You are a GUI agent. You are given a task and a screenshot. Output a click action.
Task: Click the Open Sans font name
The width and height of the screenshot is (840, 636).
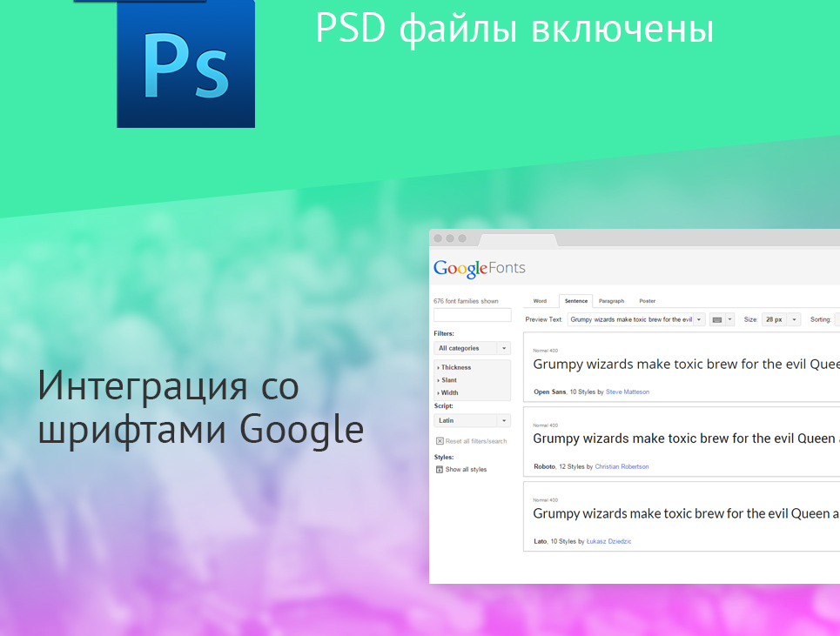pos(549,392)
